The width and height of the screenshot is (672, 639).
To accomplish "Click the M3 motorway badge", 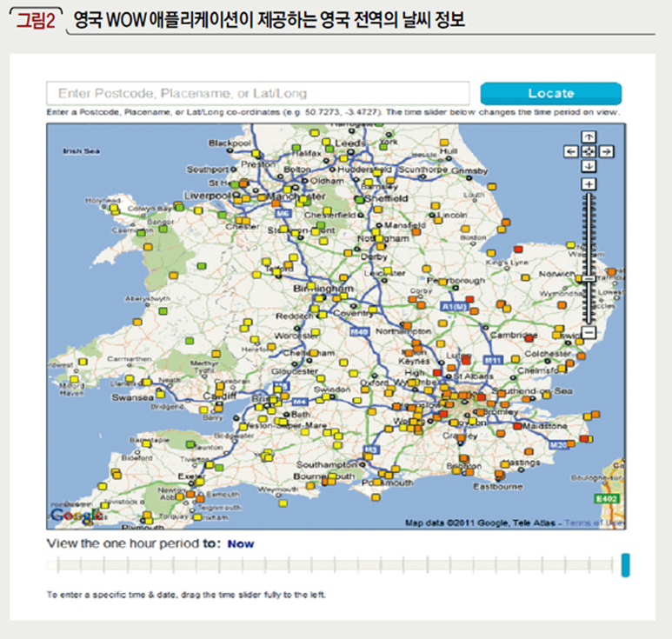I will [x=371, y=449].
